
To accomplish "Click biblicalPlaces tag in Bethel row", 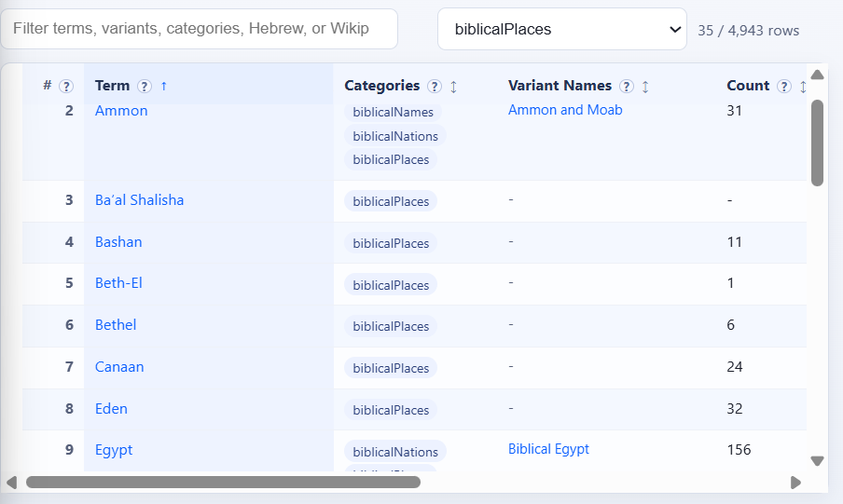I will [391, 326].
